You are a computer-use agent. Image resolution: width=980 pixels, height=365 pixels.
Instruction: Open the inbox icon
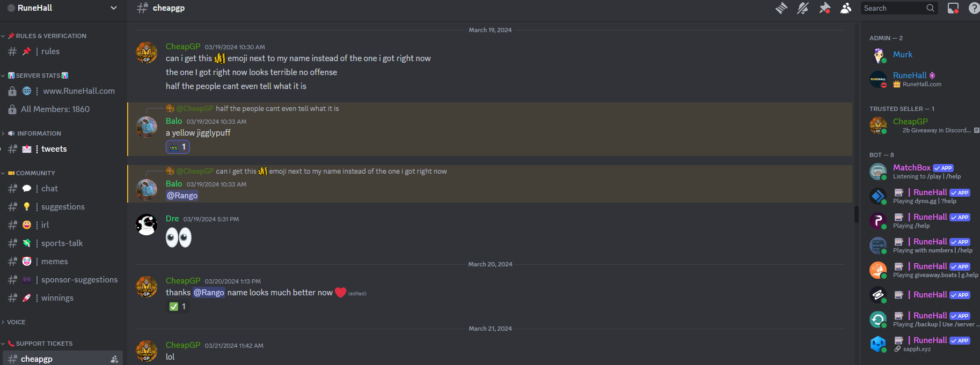click(x=953, y=8)
